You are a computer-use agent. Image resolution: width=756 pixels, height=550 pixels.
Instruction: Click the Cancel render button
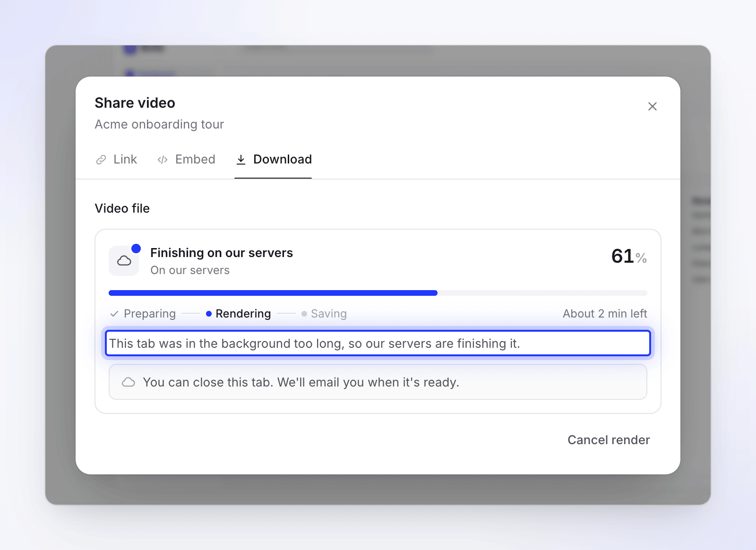click(609, 440)
